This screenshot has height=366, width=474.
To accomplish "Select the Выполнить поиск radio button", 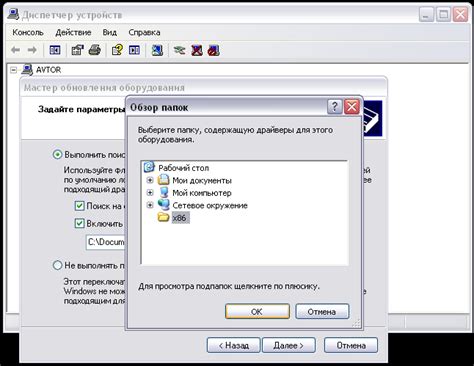I will 58,155.
